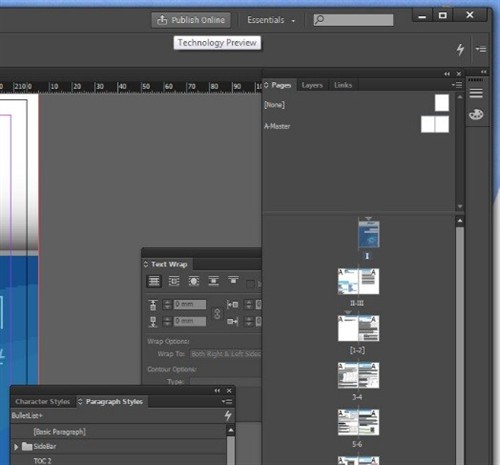This screenshot has height=465, width=500.
Task: Cycle Paragraph Styles tab view arrows
Action: point(80,402)
